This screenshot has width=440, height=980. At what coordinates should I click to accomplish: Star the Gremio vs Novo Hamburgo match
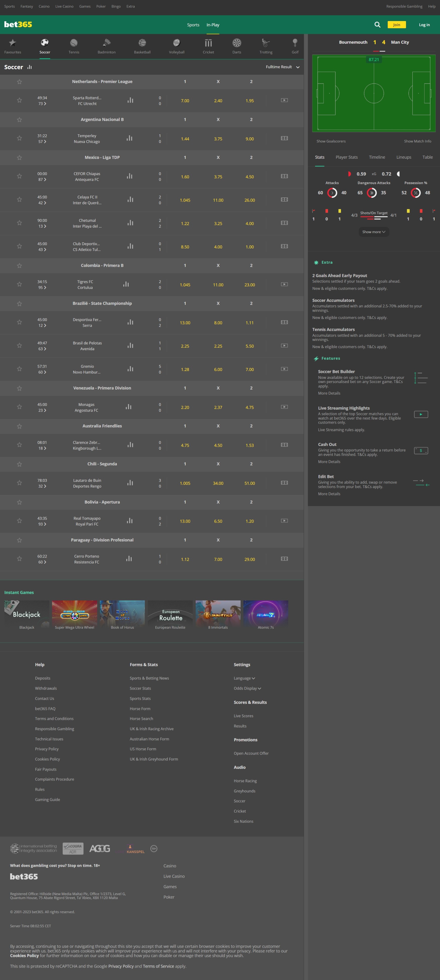click(19, 369)
